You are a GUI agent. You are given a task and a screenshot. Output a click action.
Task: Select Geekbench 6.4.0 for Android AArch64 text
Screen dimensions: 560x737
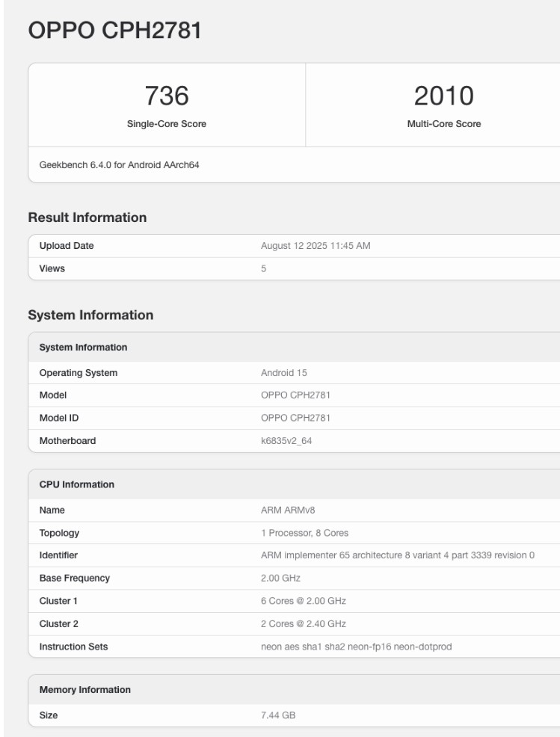pyautogui.click(x=120, y=165)
